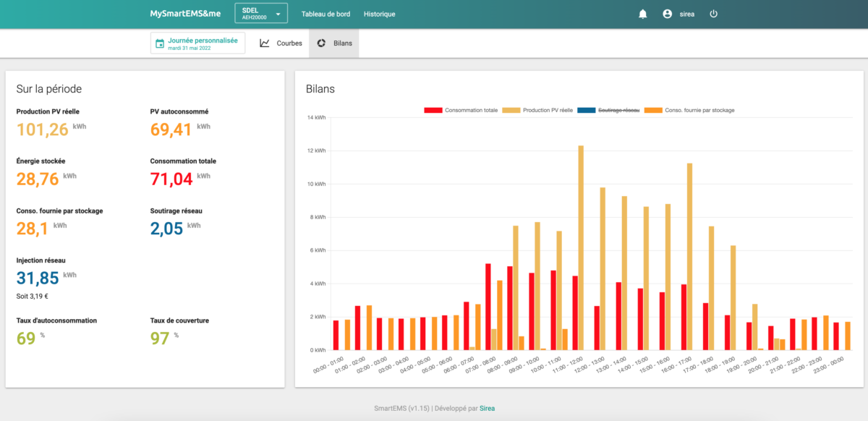Click the red Consommation totale legend swatch
This screenshot has width=868, height=421.
[x=433, y=110]
